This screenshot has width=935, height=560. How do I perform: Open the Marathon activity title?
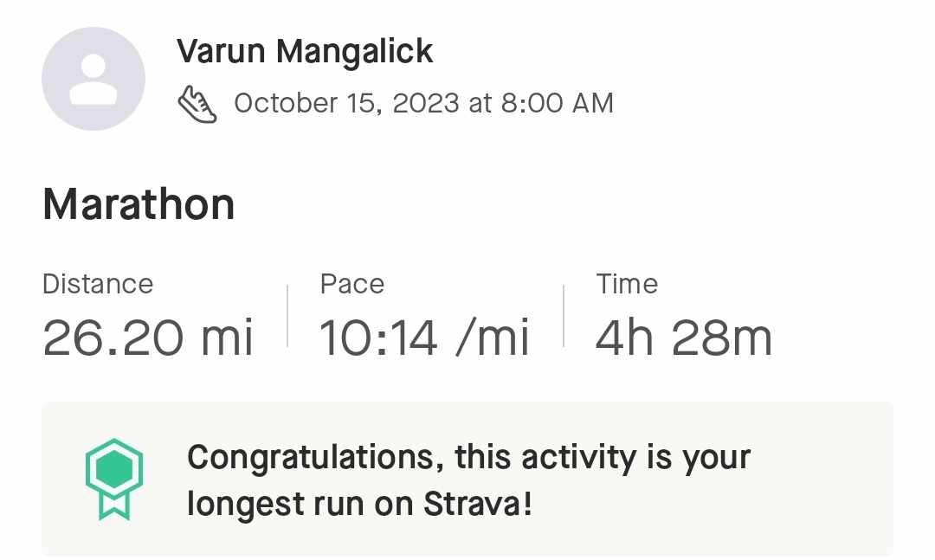(139, 204)
